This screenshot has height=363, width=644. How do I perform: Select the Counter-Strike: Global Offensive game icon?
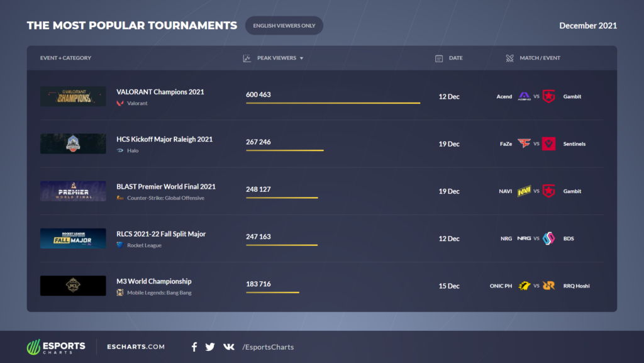coord(119,198)
